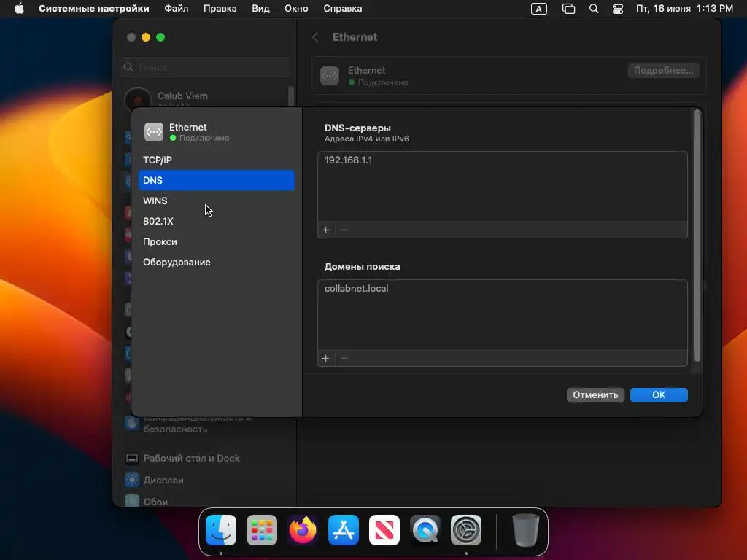Screen dimensions: 747x560
Task: Open the Окно menu
Action: click(x=296, y=9)
